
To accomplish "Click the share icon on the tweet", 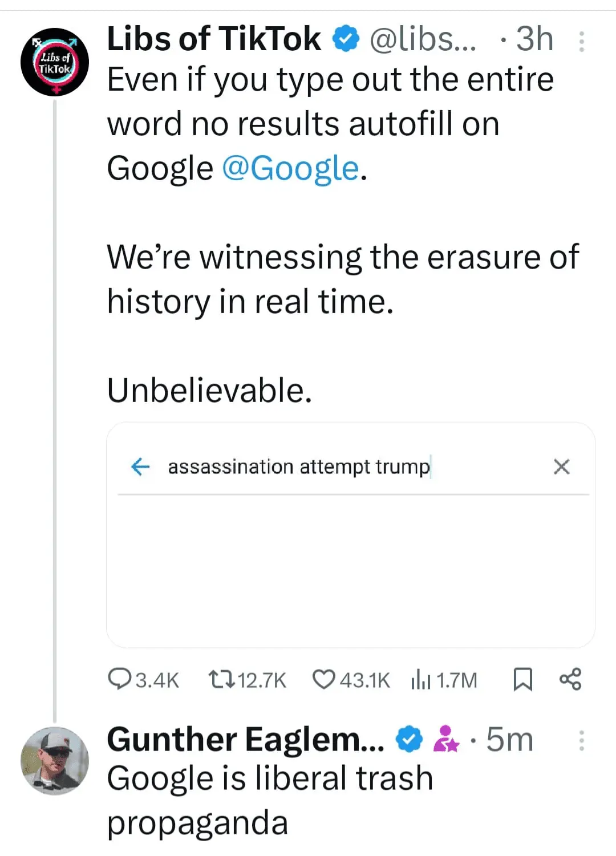I will [x=570, y=679].
